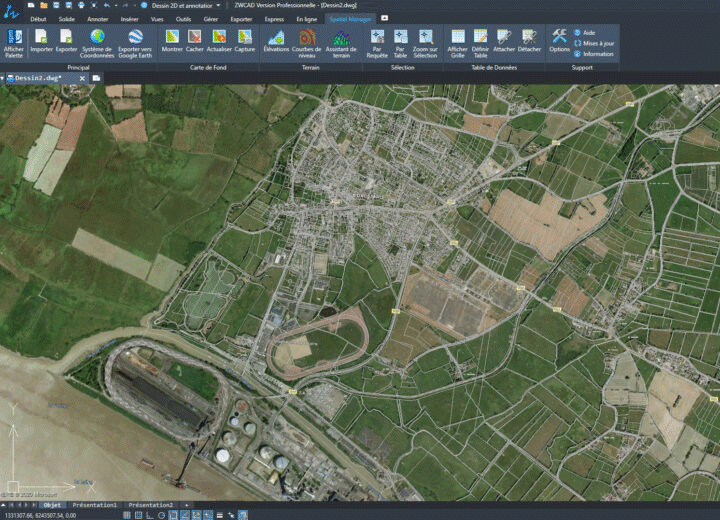The width and height of the screenshot is (720, 520).
Task: Toggle lineweight display in status bar
Action: [x=219, y=515]
